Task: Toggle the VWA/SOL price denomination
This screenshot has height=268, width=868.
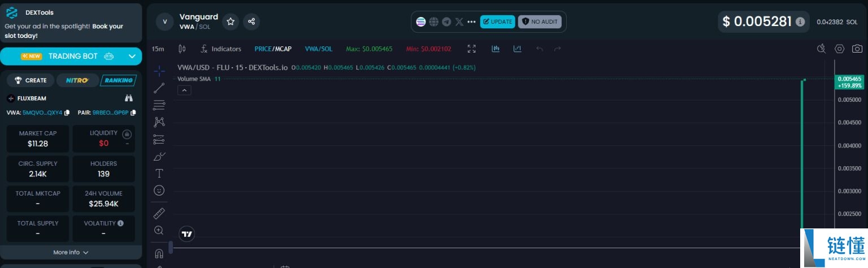Action: (319, 49)
